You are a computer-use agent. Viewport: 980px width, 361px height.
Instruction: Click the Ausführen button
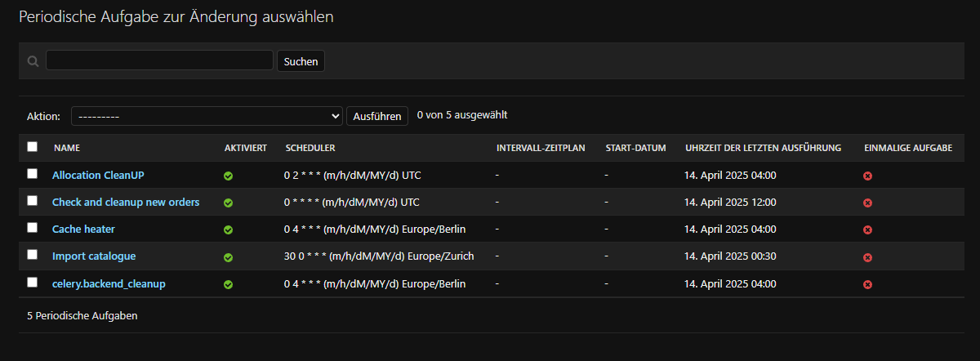pos(377,116)
